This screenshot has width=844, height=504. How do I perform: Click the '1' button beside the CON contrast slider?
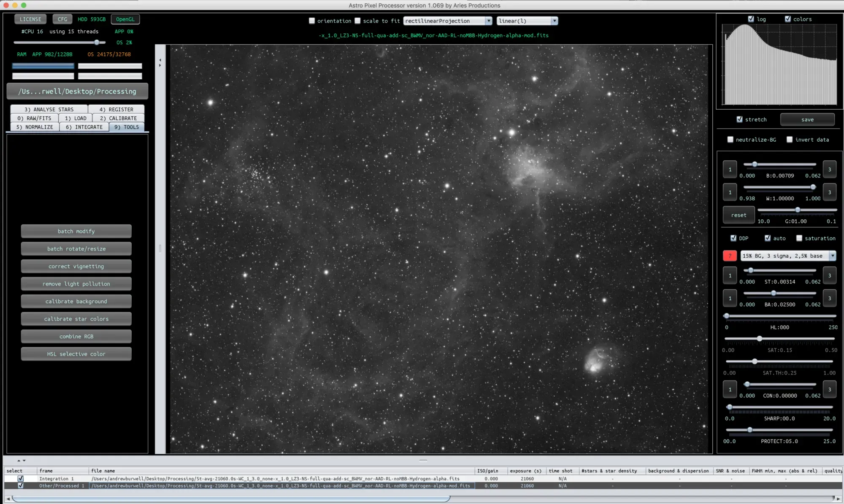pyautogui.click(x=730, y=390)
